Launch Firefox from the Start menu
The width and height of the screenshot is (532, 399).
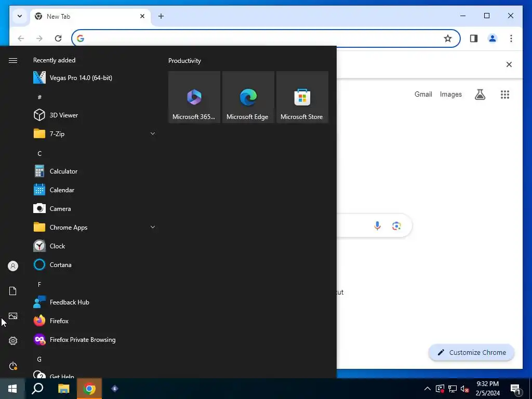coord(95,321)
